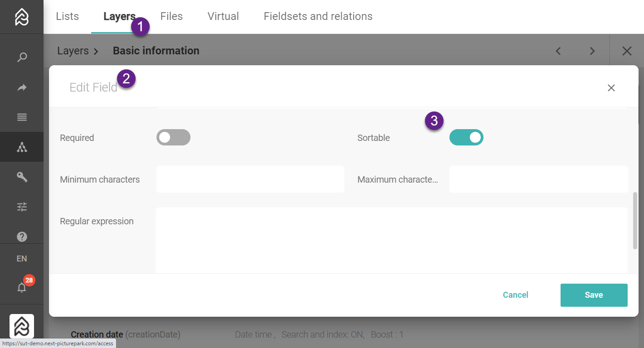Focus the Minimum characters input field
This screenshot has height=348, width=644.
pyautogui.click(x=250, y=179)
